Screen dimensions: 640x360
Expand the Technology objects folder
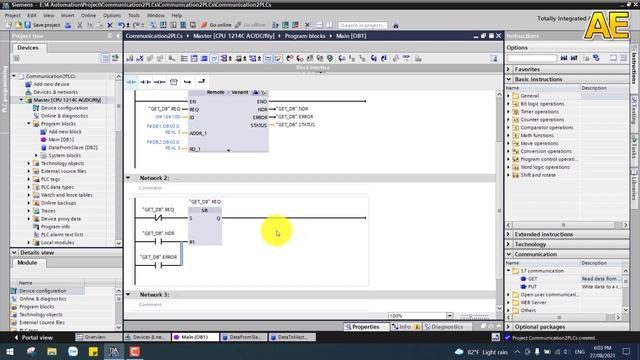point(29,163)
